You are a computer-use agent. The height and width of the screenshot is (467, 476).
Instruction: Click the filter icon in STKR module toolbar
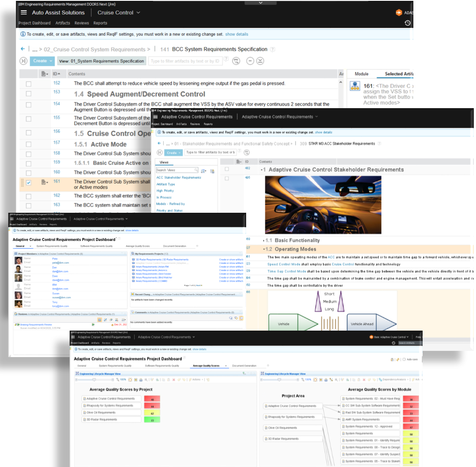pos(247,152)
